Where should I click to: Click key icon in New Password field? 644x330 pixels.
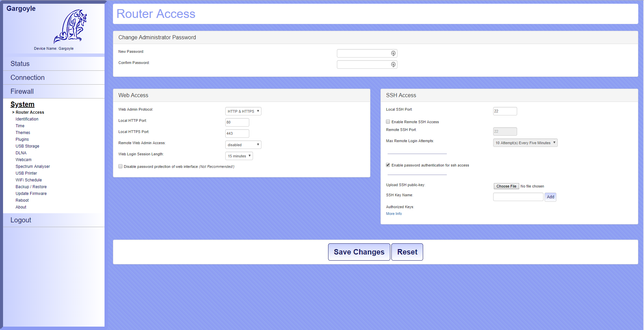coord(393,53)
